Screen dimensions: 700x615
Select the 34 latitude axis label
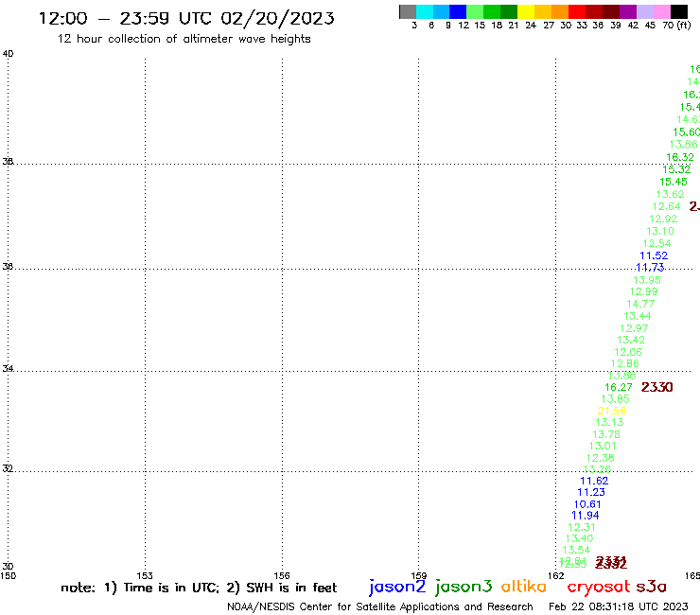pyautogui.click(x=8, y=368)
